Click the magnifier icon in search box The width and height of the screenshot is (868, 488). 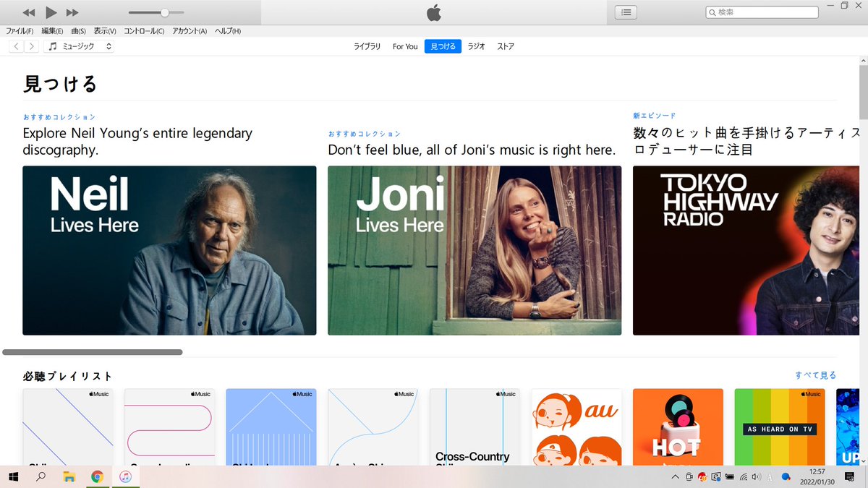[x=712, y=12]
